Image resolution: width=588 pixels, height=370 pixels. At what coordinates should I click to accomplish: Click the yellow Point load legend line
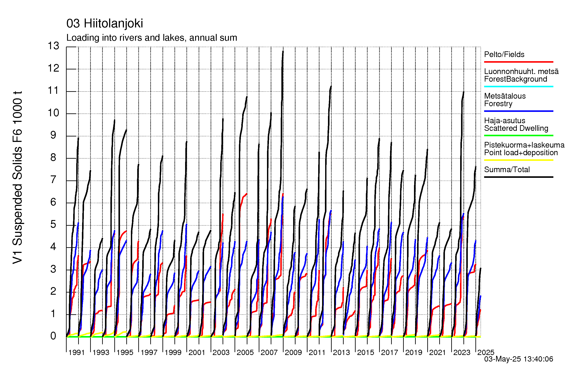coord(519,160)
